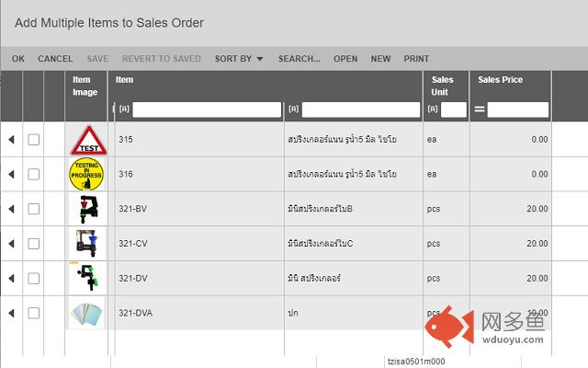588x368 pixels.
Task: Open the 321-CV sprinkler item image
Action: click(87, 243)
